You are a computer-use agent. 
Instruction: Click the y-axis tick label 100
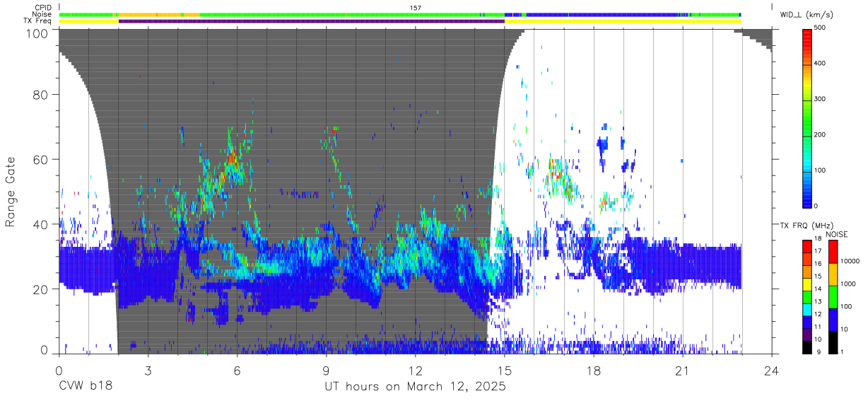[37, 33]
